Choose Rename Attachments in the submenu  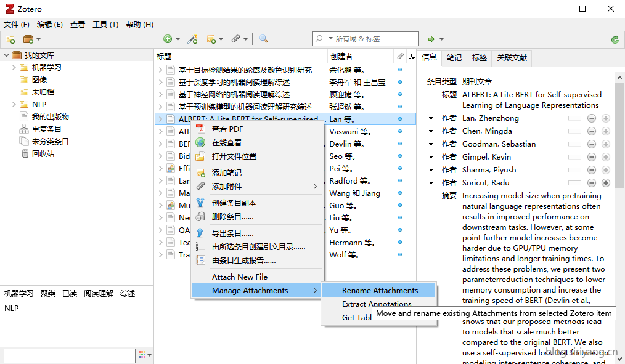tap(378, 290)
